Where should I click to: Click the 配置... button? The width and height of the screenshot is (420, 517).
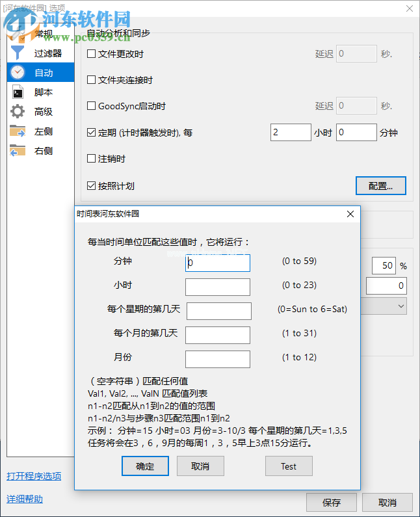pos(380,186)
